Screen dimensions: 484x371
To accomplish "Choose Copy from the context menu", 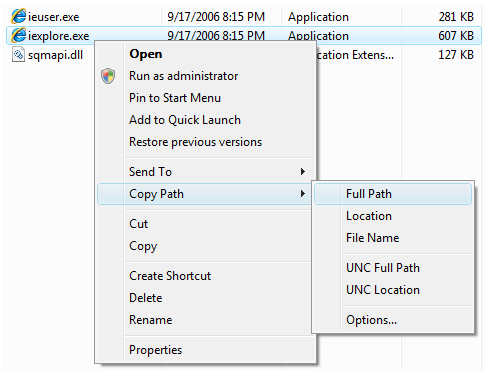I will (x=143, y=246).
